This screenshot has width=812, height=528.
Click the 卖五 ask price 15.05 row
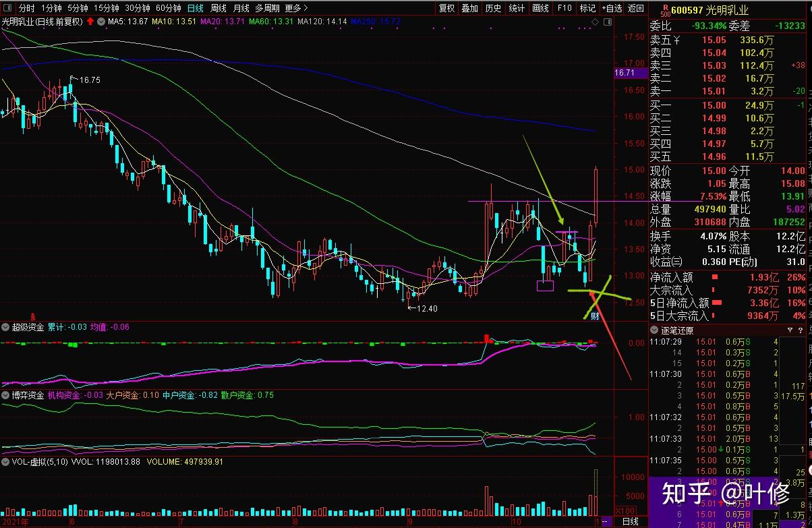point(728,40)
